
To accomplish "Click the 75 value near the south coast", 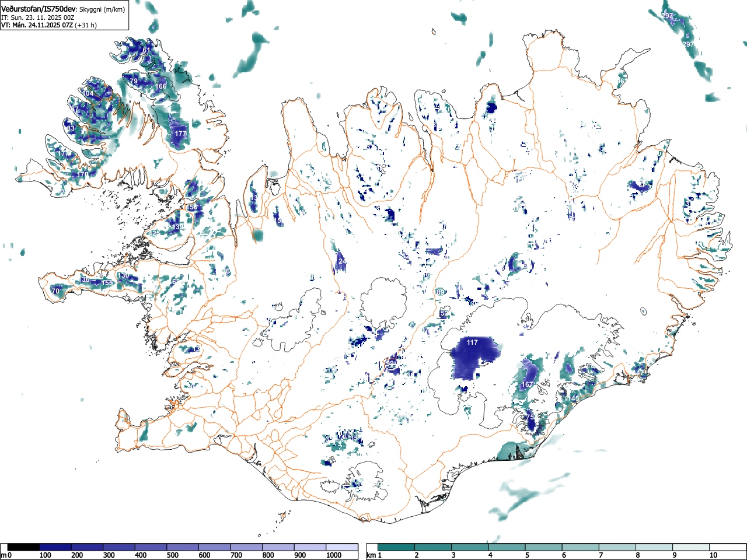I will coord(530,418).
